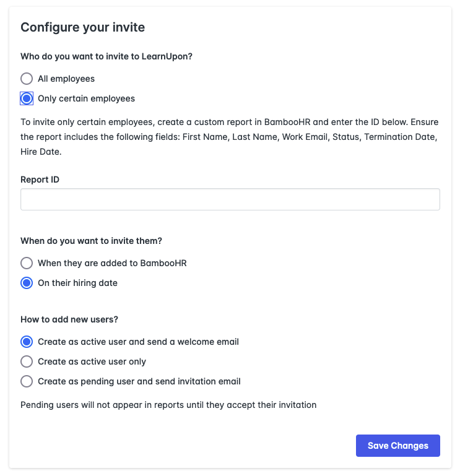
Task: Select the All employees radio button
Action: (x=27, y=79)
